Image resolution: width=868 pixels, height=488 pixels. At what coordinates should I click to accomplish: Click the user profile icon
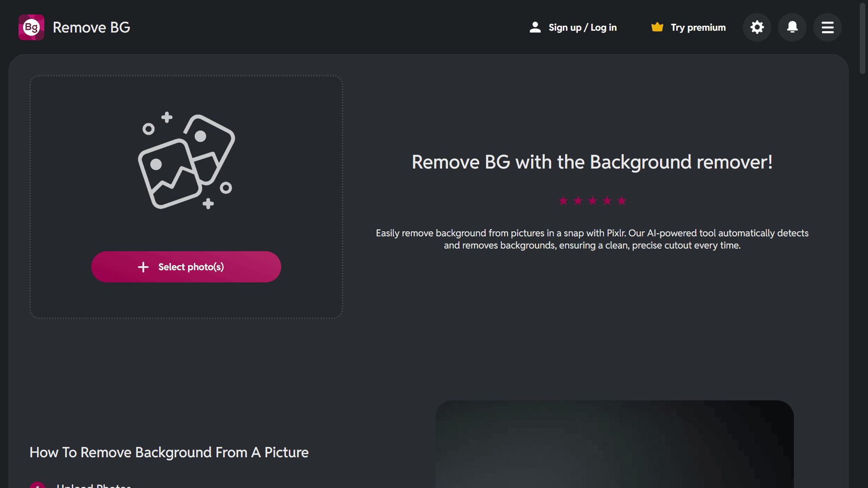click(x=535, y=28)
